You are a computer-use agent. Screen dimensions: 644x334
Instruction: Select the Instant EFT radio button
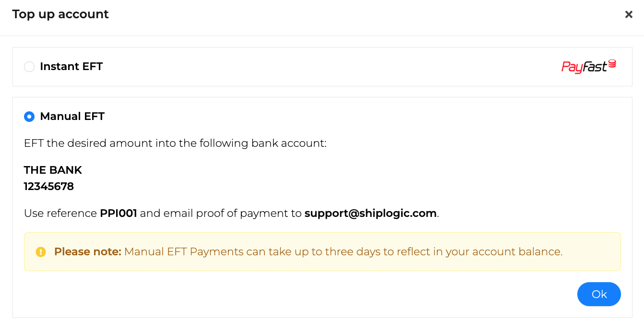29,67
